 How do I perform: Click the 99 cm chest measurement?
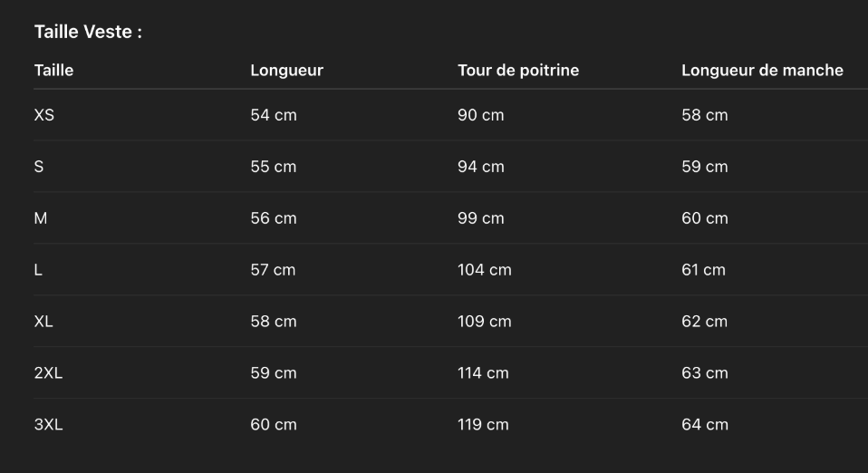pos(480,218)
